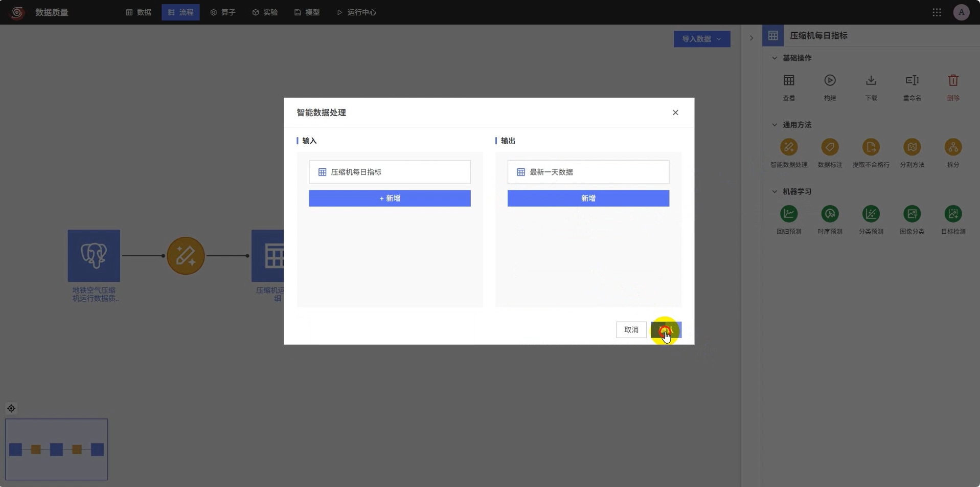Select the 数据标注 labeling icon

tap(830, 147)
